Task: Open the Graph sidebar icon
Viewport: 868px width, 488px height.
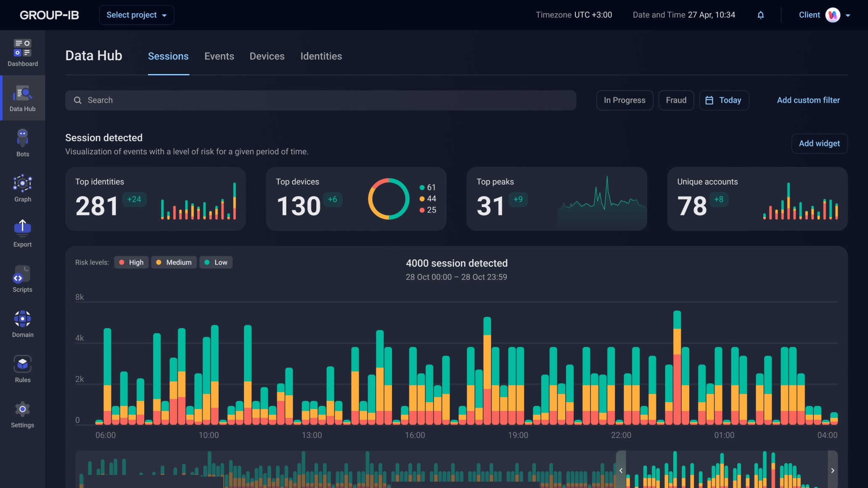Action: pyautogui.click(x=22, y=188)
